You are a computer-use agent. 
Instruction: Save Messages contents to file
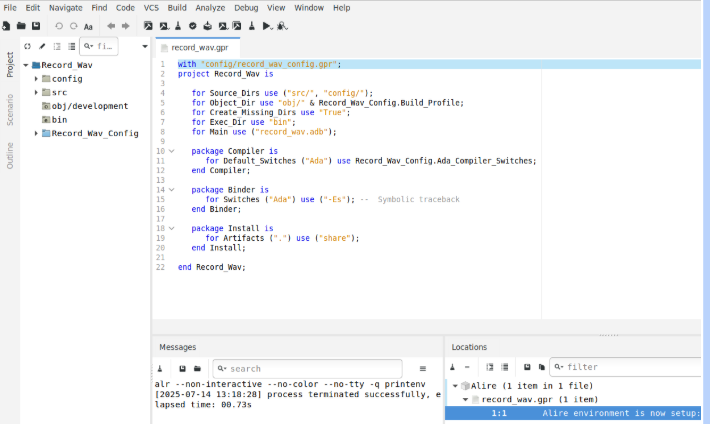pyautogui.click(x=182, y=368)
